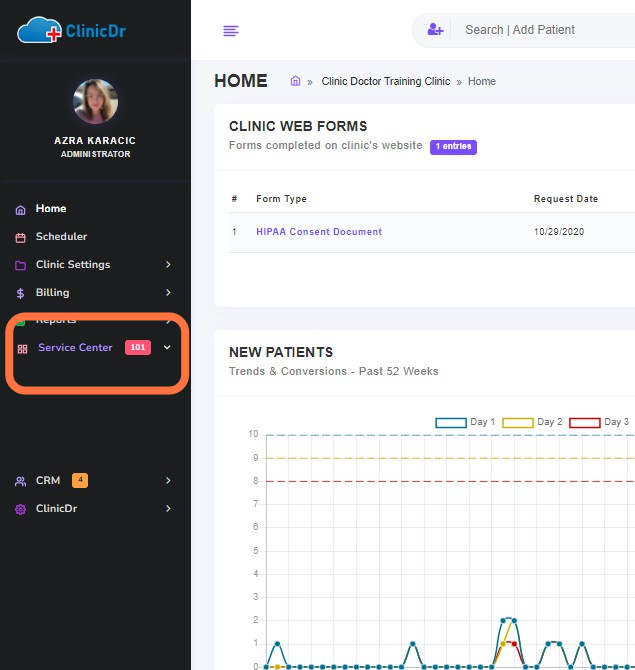Click the 10/29/2020 request date cell
The height and width of the screenshot is (670, 635).
(x=559, y=232)
